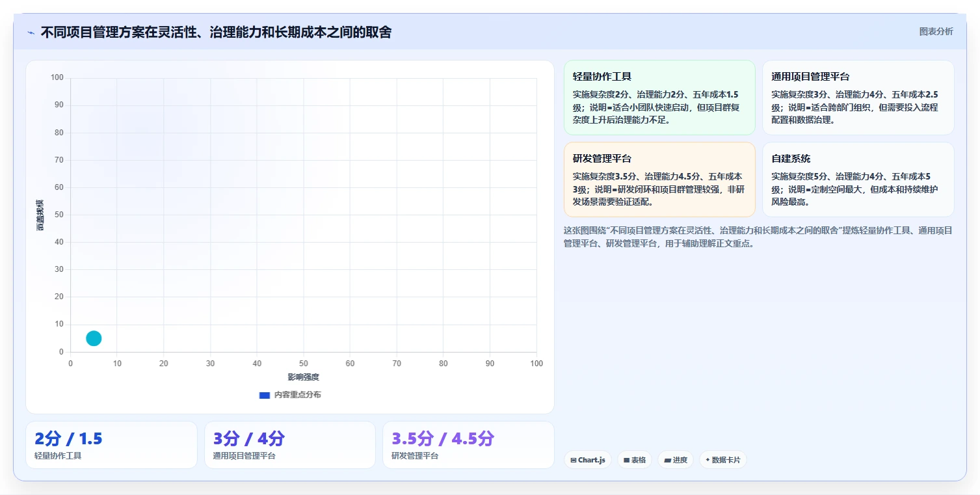980x495 pixels.
Task: Select the orange 研发管理平台 description card
Action: (659, 180)
